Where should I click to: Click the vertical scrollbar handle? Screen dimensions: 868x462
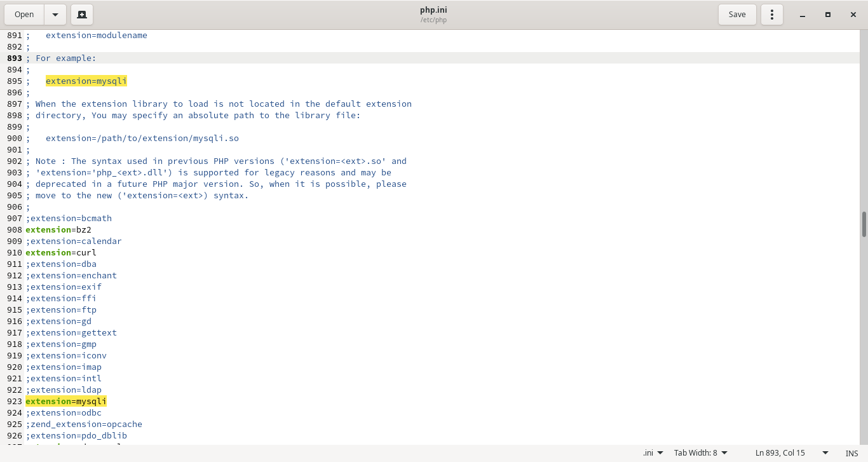point(864,224)
